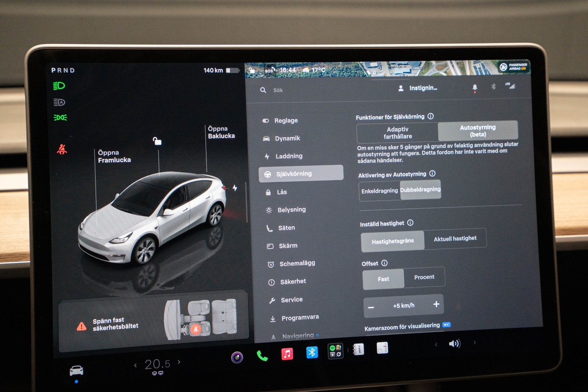Lower temperature with left chevron
Viewport: 588px width, 392px height.
[x=136, y=365]
